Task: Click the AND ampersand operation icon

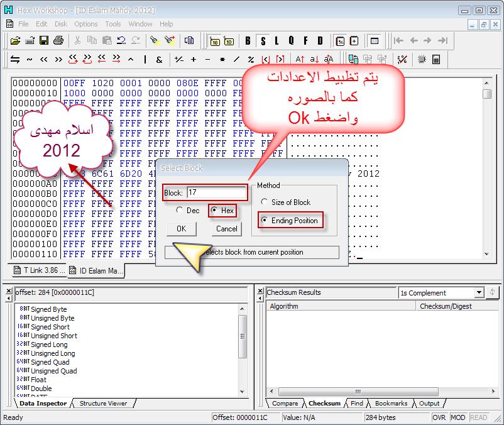Action: [x=159, y=60]
